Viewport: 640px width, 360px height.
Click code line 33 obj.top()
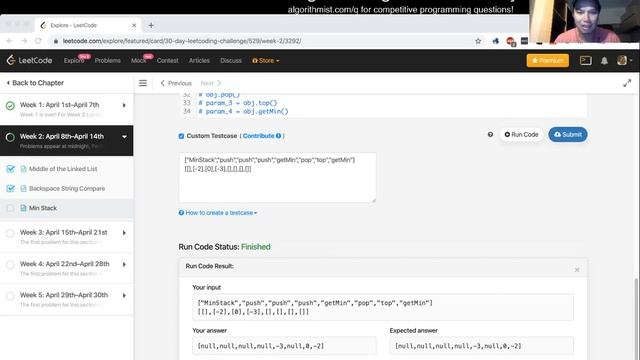pyautogui.click(x=238, y=103)
